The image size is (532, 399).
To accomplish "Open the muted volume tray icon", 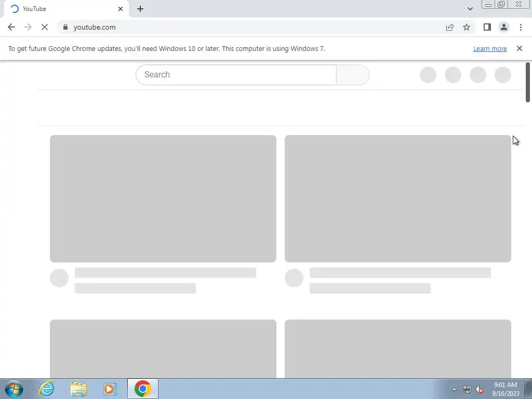I will click(480, 389).
